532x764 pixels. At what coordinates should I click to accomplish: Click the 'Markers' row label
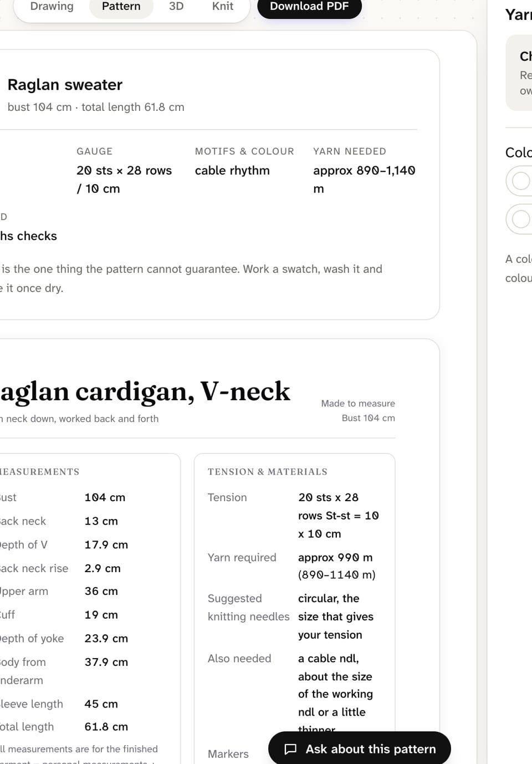(228, 754)
